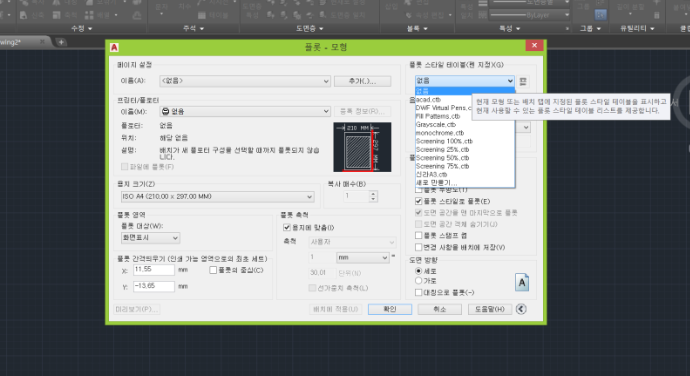Click the 확인 OK button

pyautogui.click(x=390, y=309)
